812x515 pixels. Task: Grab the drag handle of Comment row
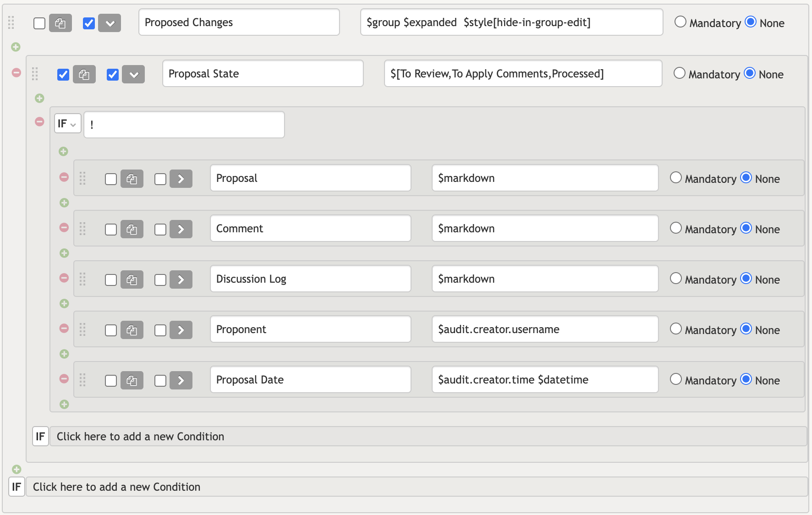click(83, 229)
